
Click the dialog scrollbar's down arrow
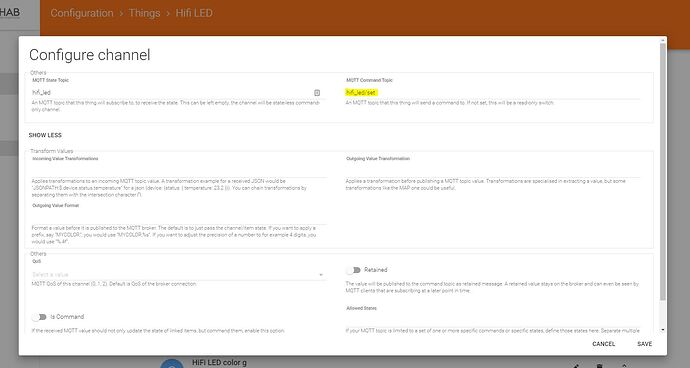coord(663,330)
